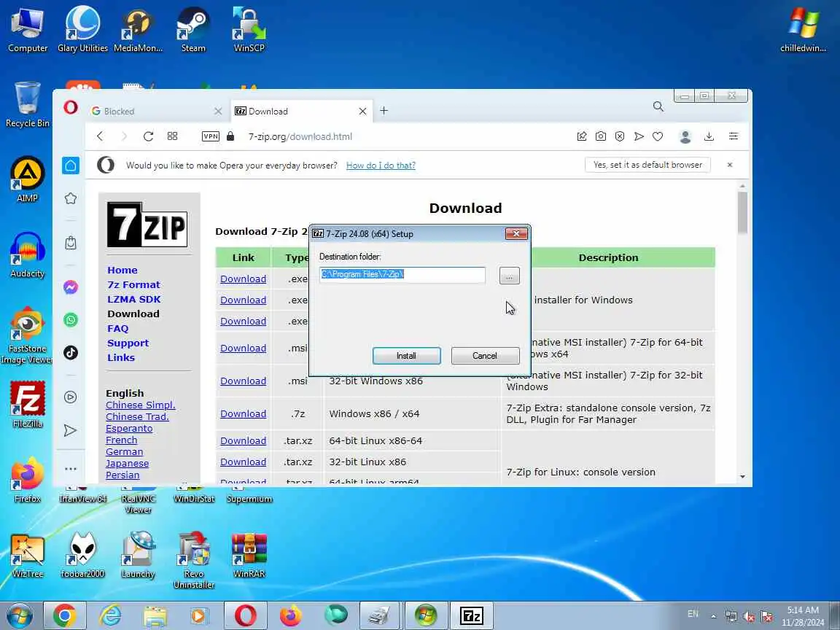Open TikTok in Opera sidebar
840x630 pixels.
(x=71, y=352)
